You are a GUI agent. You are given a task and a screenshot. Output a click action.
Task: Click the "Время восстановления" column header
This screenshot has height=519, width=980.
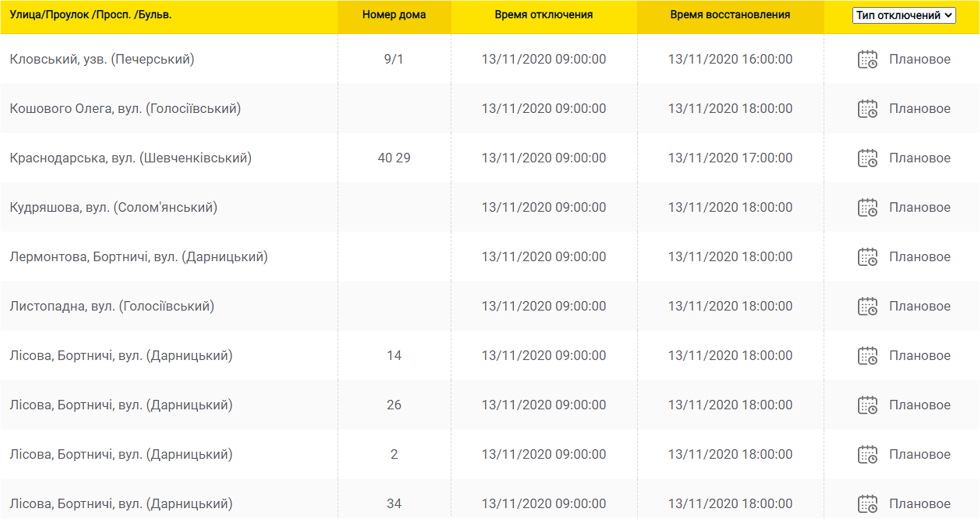pyautogui.click(x=730, y=15)
